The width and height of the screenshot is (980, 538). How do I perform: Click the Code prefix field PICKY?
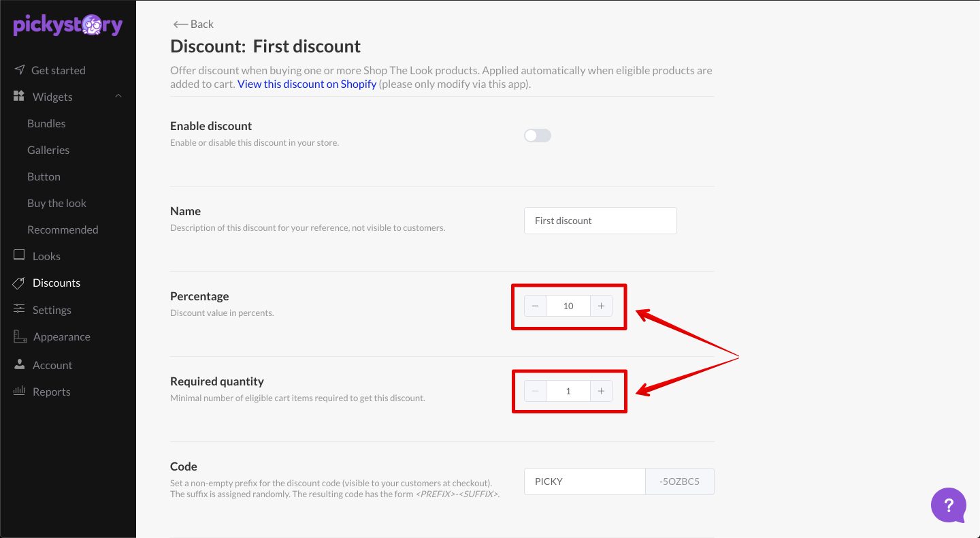coord(585,481)
